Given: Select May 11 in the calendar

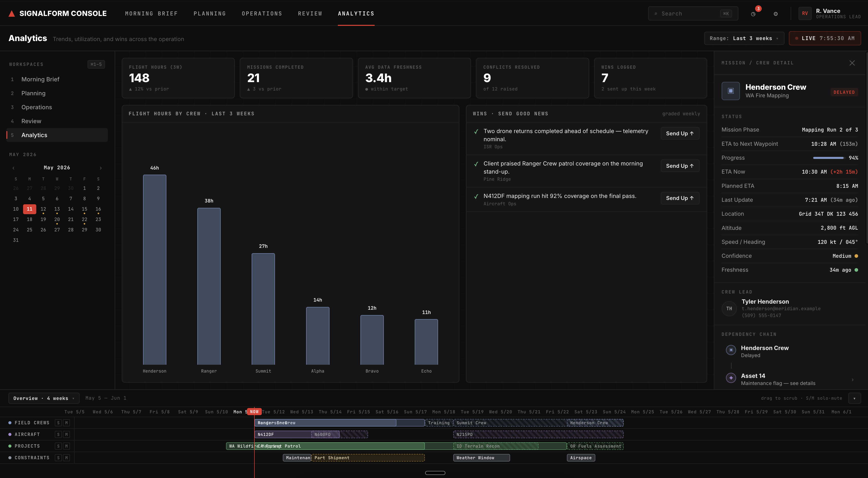Looking at the screenshot, I should 30,209.
